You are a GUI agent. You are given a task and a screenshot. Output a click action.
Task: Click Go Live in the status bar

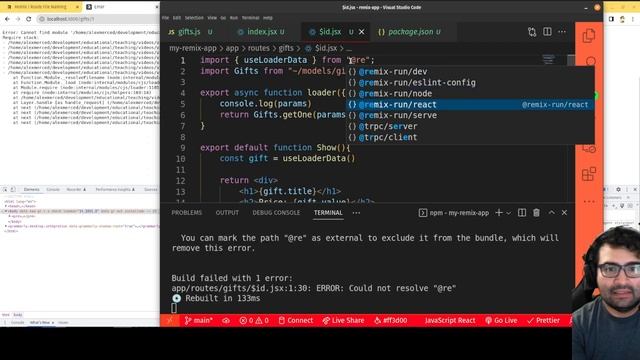[x=501, y=320]
